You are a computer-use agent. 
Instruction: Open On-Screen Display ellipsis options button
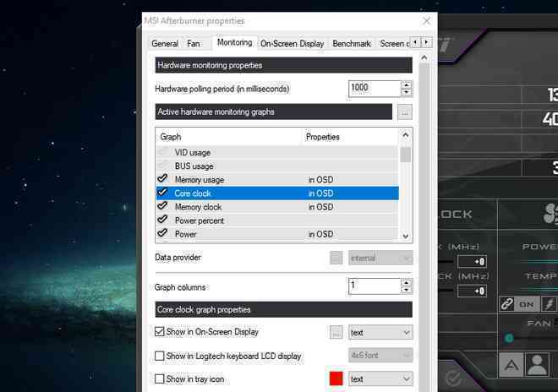point(336,332)
